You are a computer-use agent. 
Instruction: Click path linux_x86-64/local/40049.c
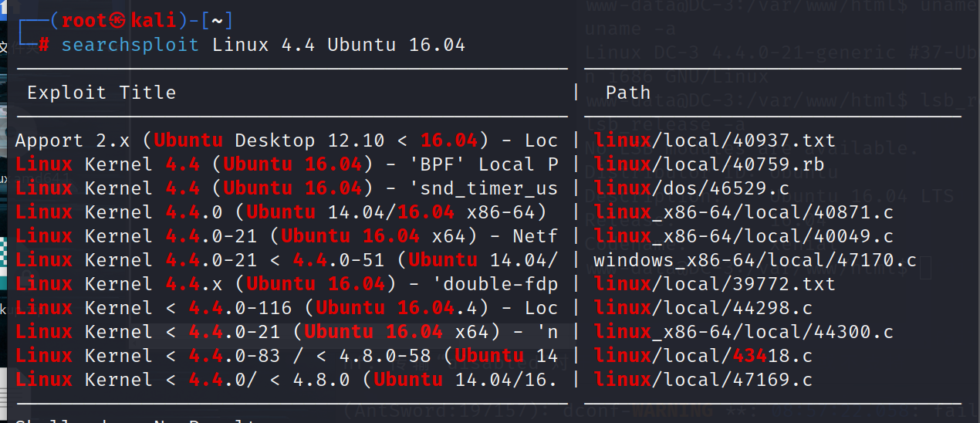[x=743, y=236]
